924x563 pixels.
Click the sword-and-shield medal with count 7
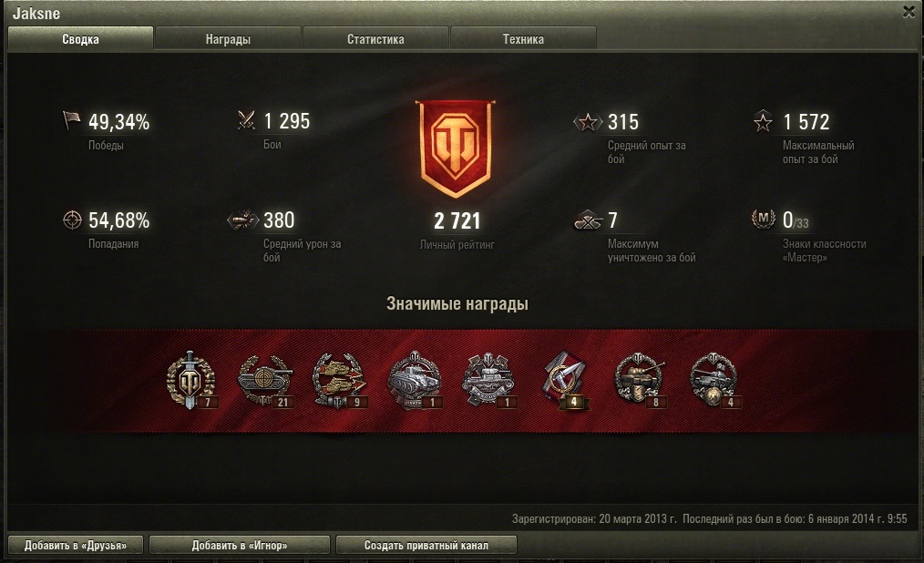(x=190, y=381)
